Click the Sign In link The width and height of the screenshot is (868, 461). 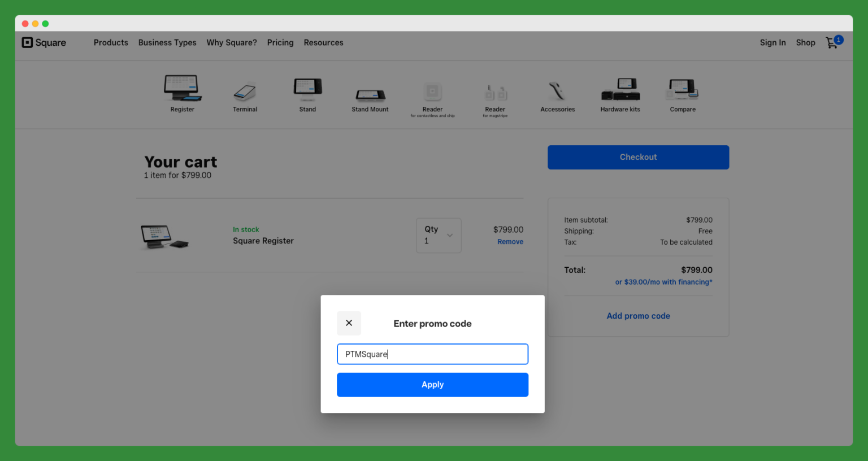[772, 42]
